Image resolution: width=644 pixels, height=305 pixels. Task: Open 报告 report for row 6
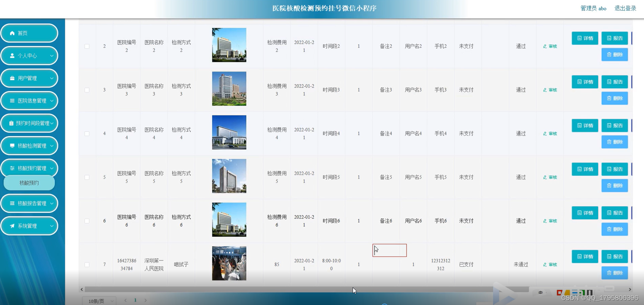615,213
